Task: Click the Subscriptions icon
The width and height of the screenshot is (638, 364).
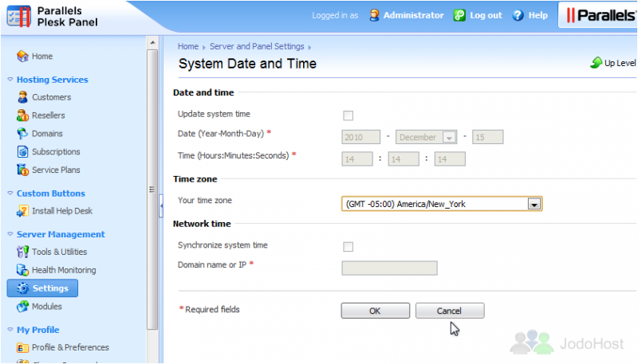Action: [x=22, y=151]
